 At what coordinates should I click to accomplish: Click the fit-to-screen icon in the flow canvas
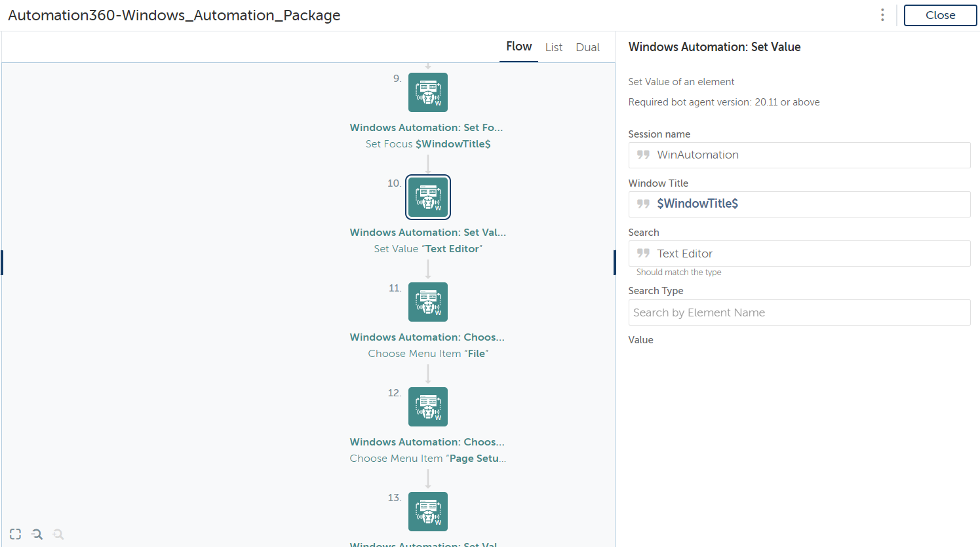click(x=16, y=534)
